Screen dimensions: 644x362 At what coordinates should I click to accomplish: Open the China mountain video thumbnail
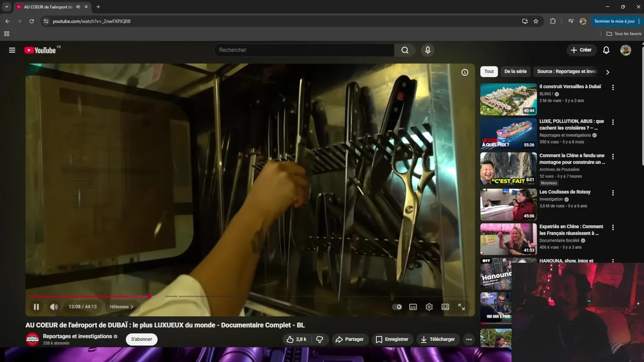coord(509,168)
